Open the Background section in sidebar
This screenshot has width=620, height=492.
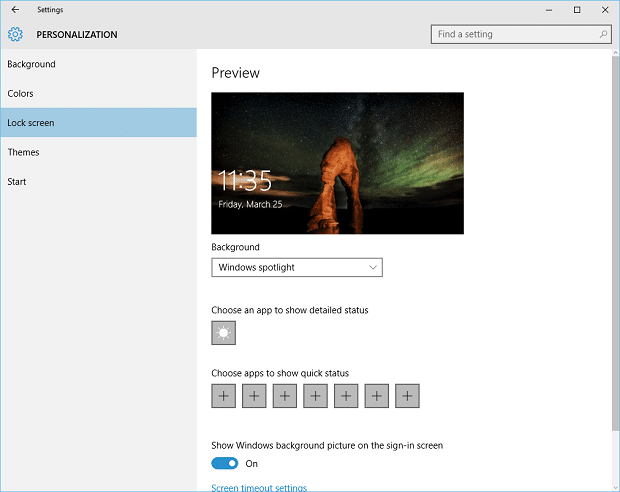point(32,64)
